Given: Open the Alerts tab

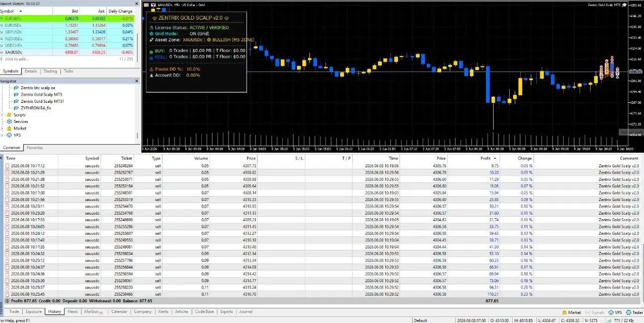Looking at the screenshot, I should 164,311.
